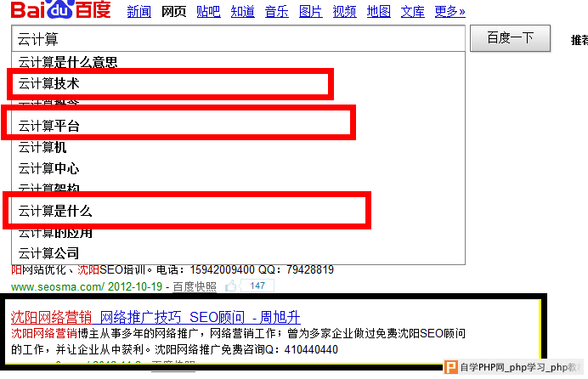Focus the search box containing 云计算

click(x=239, y=38)
